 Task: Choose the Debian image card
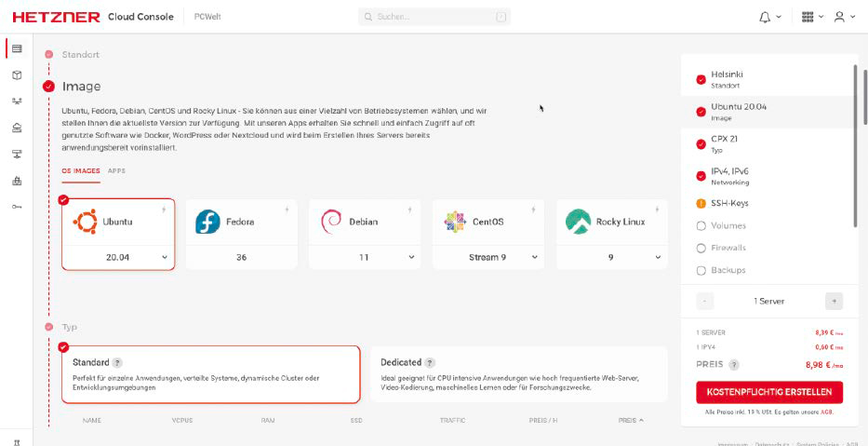click(365, 235)
